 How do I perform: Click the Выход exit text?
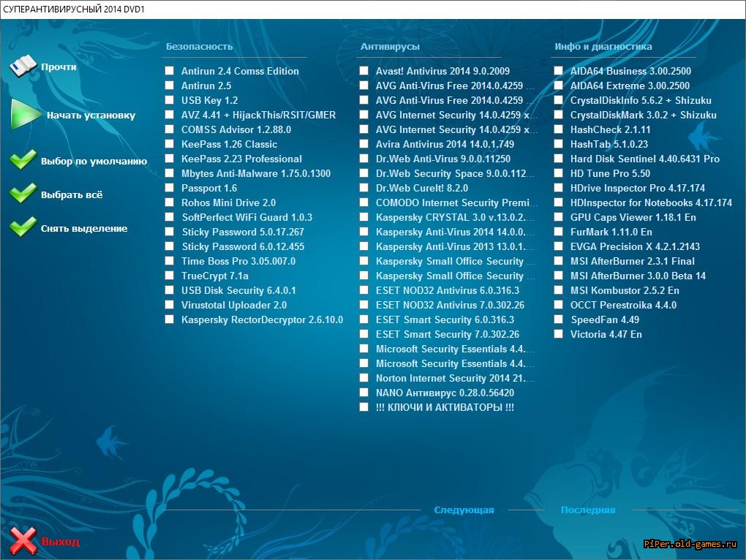pos(61,542)
